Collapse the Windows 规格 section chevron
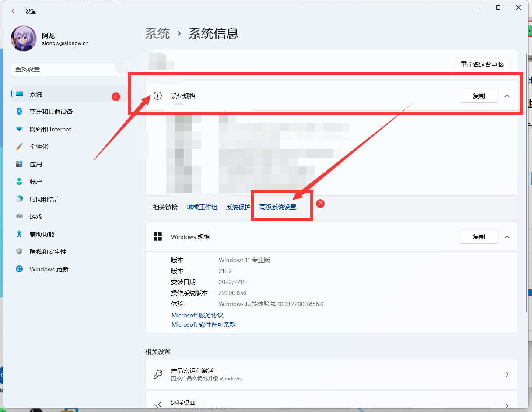 click(x=507, y=237)
